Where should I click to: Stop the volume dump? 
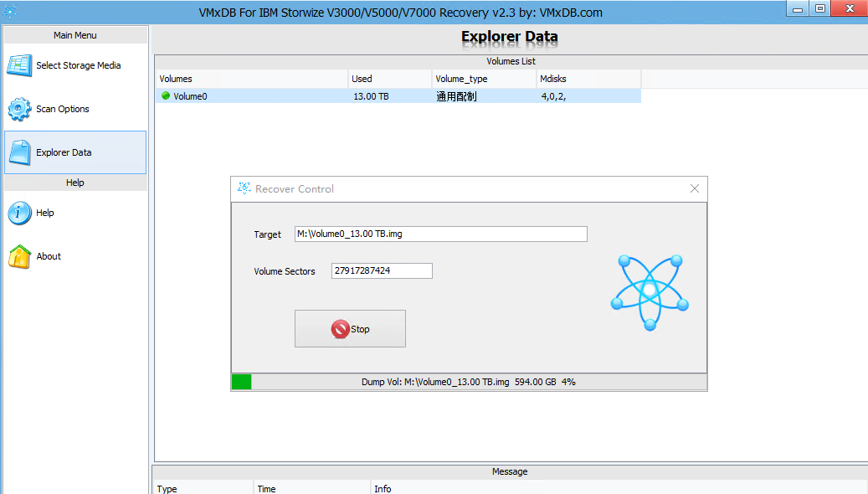[350, 329]
